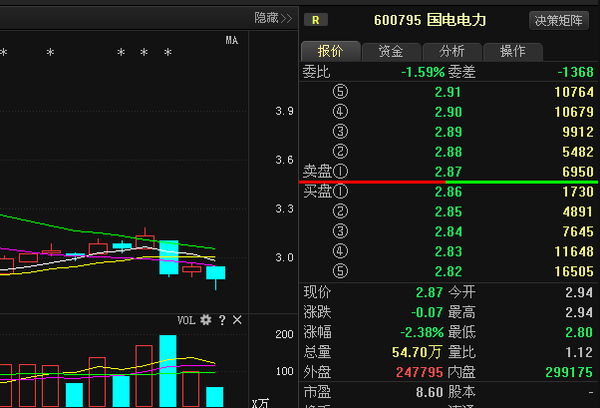Click buy volume 16505
This screenshot has height=408, width=600.
point(574,271)
